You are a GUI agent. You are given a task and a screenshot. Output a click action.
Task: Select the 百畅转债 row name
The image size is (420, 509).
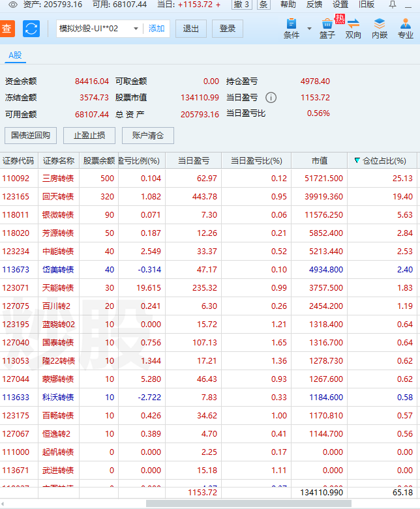(58, 415)
